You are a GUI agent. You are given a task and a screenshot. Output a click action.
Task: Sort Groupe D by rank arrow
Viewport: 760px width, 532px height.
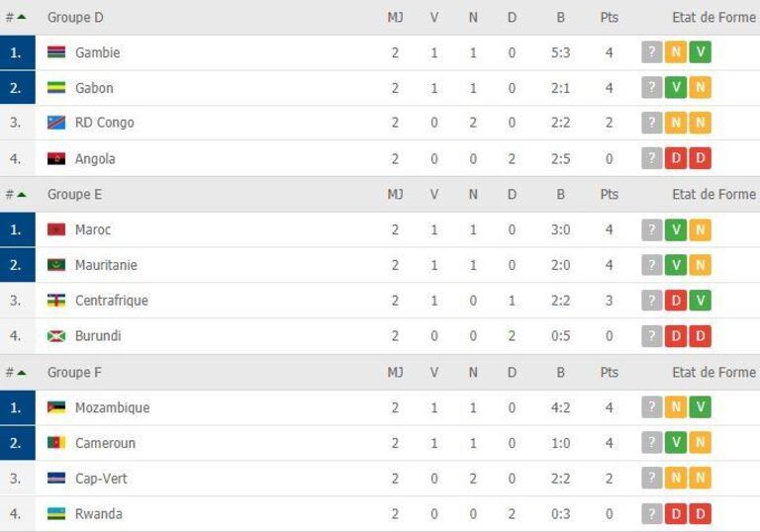click(22, 17)
